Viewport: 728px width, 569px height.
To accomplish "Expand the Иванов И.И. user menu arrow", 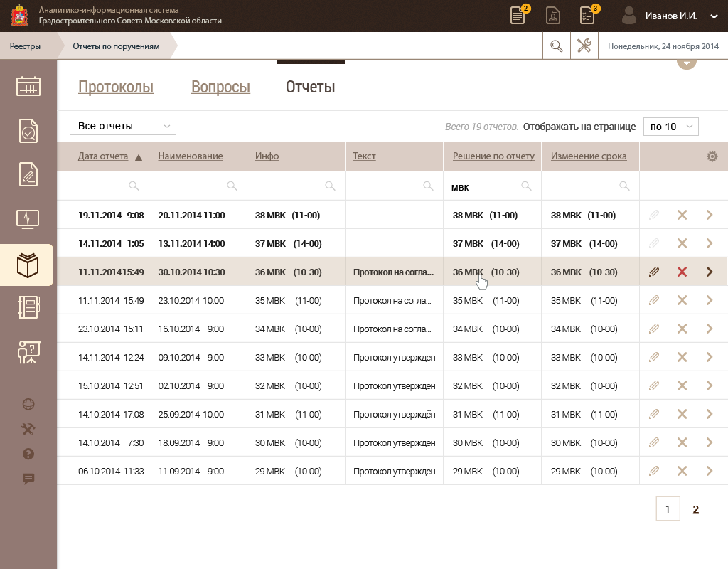I will point(714,16).
